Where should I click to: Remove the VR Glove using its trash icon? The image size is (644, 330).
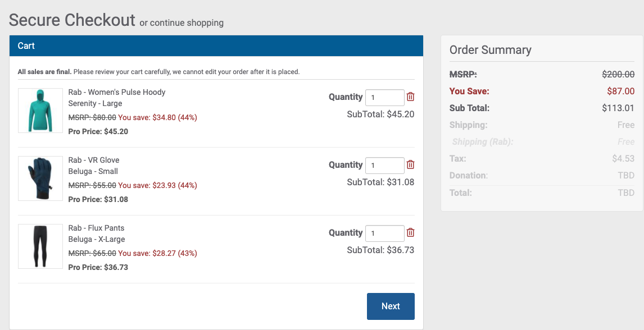pos(410,164)
